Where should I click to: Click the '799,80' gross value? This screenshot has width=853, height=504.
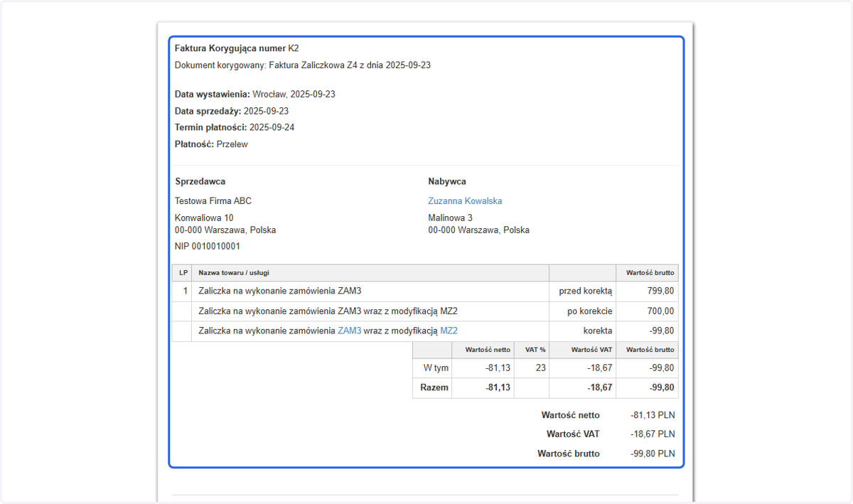(x=661, y=291)
